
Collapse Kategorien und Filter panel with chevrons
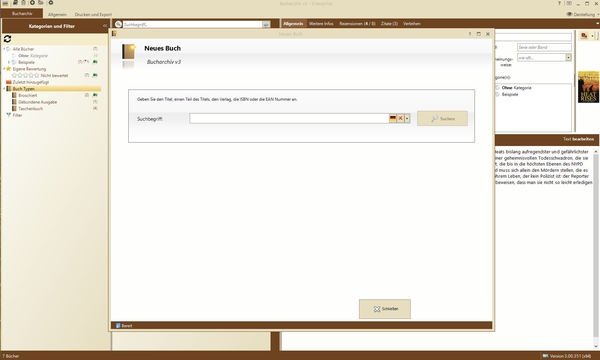[105, 26]
